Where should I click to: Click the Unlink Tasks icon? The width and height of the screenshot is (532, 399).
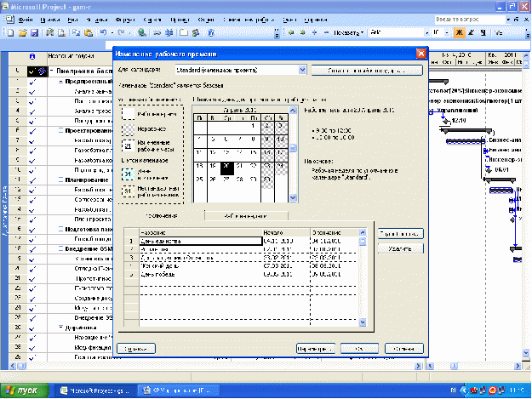[x=169, y=33]
